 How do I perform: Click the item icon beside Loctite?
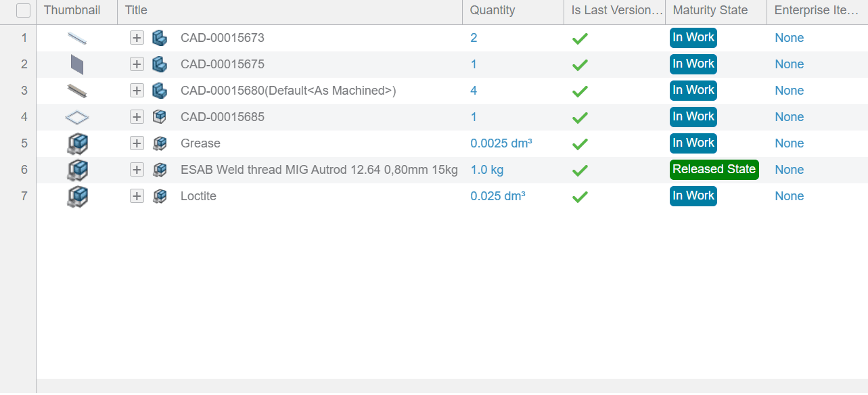[x=160, y=196]
